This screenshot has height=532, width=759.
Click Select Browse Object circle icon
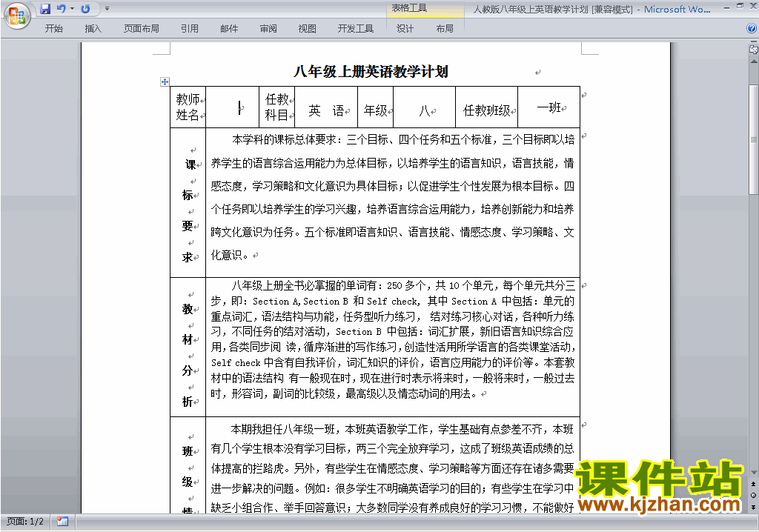754,495
